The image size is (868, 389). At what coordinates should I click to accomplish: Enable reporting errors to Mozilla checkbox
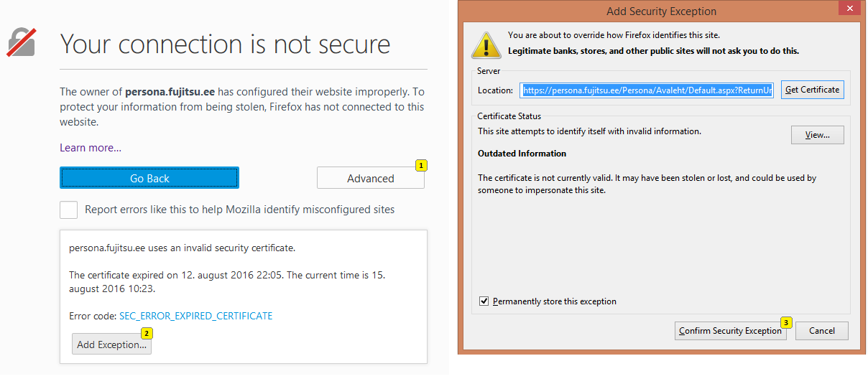[69, 210]
